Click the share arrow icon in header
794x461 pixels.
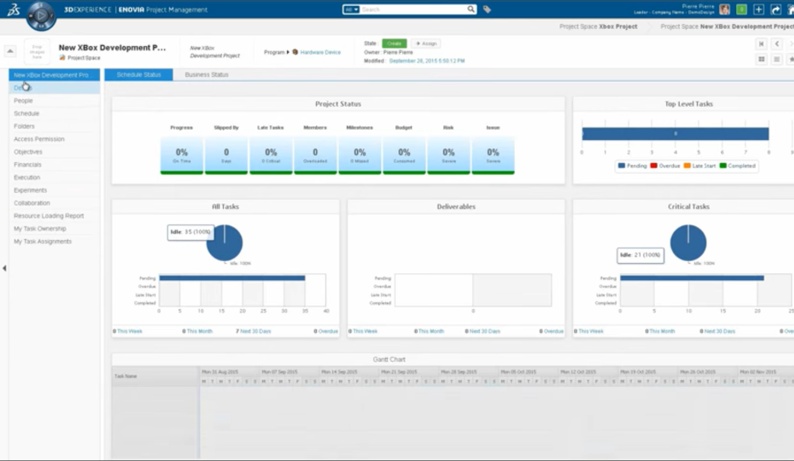click(776, 10)
